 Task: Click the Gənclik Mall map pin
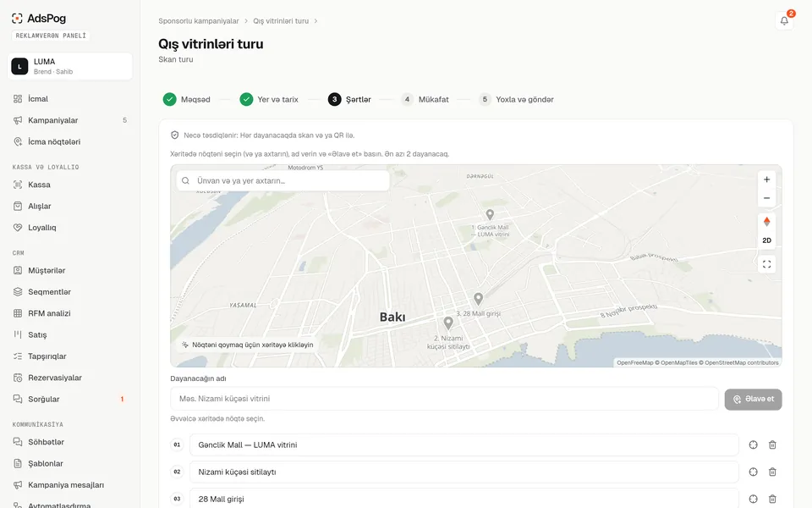point(490,214)
